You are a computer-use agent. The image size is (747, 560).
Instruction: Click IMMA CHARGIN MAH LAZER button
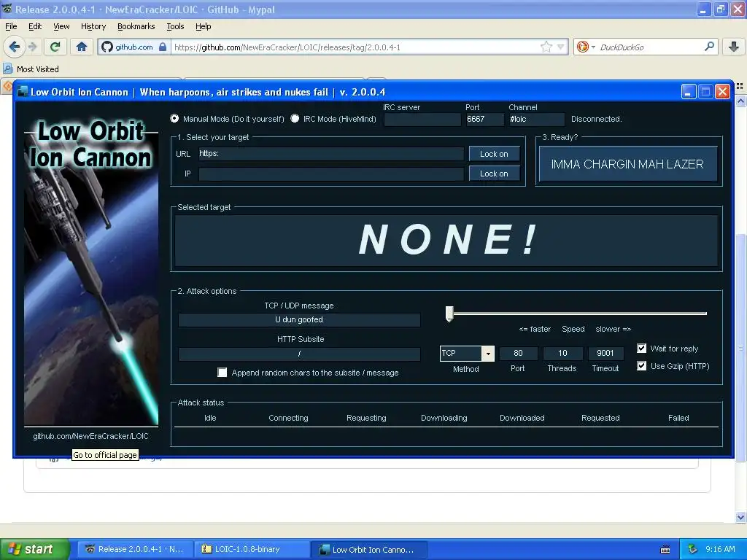[628, 164]
